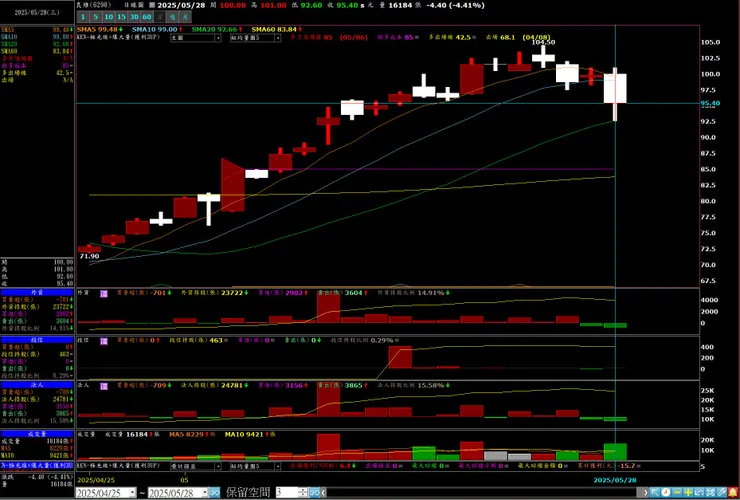Click the fit-to-screen icon

point(711,492)
